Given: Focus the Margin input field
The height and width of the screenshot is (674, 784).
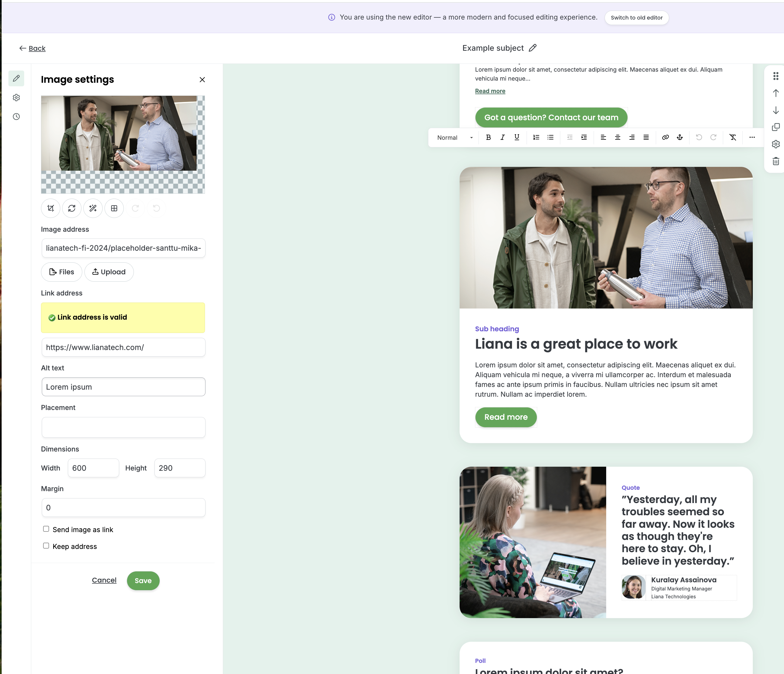Looking at the screenshot, I should pos(123,508).
